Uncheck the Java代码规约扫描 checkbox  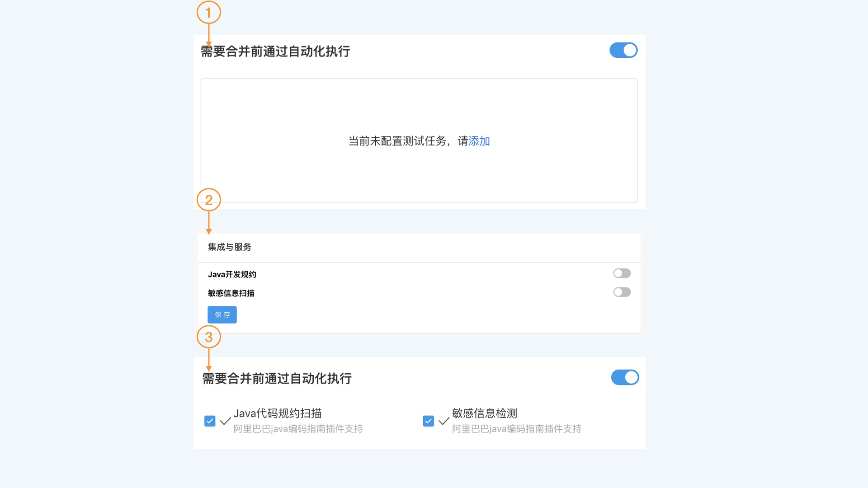pyautogui.click(x=210, y=421)
